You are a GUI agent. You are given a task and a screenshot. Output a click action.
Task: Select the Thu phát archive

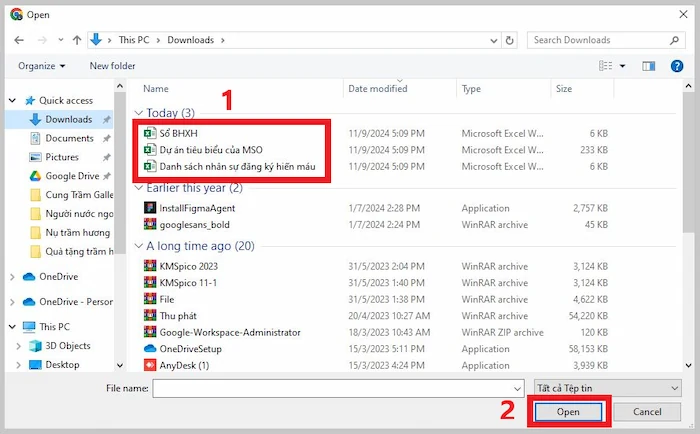click(178, 316)
